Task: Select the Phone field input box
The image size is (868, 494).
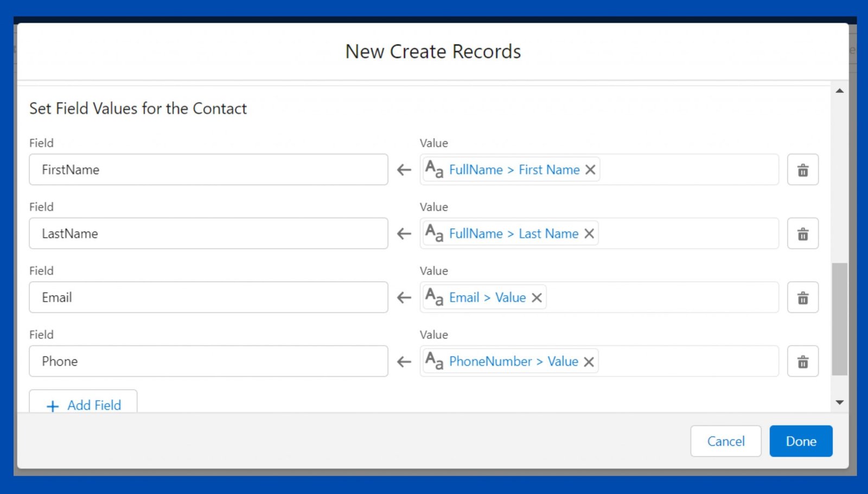Action: (208, 361)
